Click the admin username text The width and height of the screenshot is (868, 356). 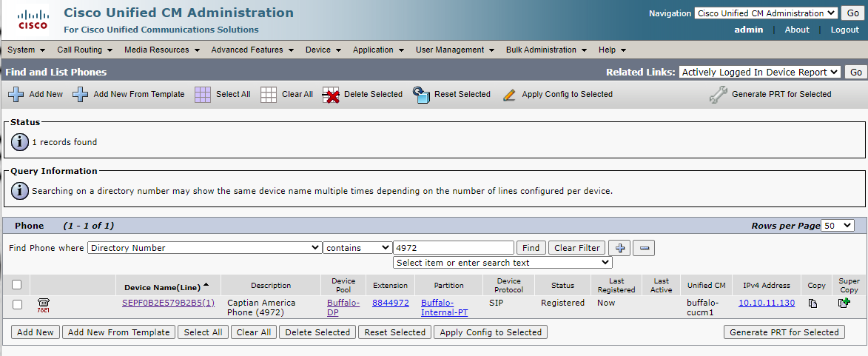click(x=748, y=30)
